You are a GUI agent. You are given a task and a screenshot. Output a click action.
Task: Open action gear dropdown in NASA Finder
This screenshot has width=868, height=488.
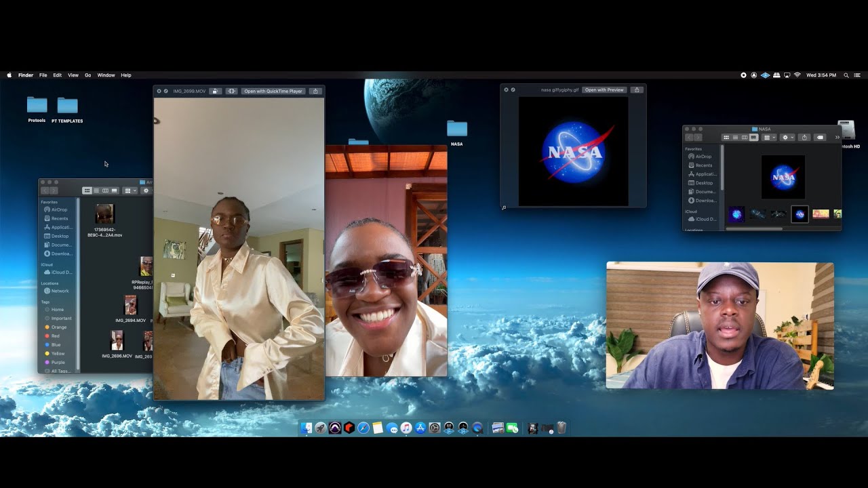(x=787, y=138)
